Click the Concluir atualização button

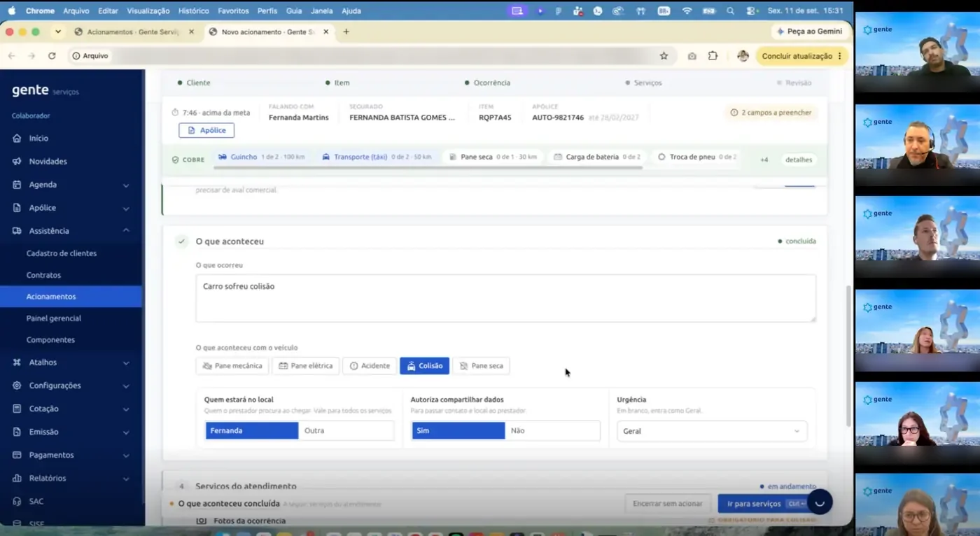[801, 56]
